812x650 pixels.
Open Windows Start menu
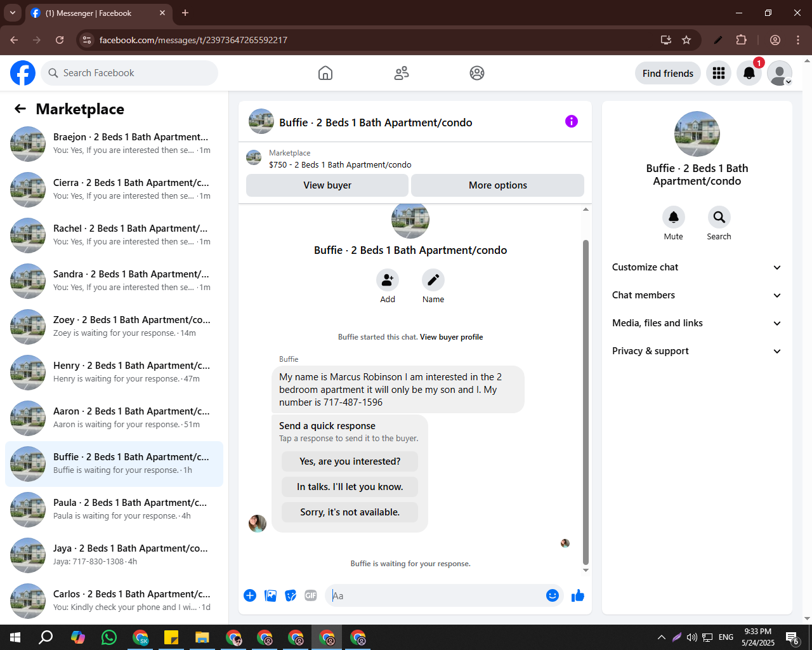(15, 637)
